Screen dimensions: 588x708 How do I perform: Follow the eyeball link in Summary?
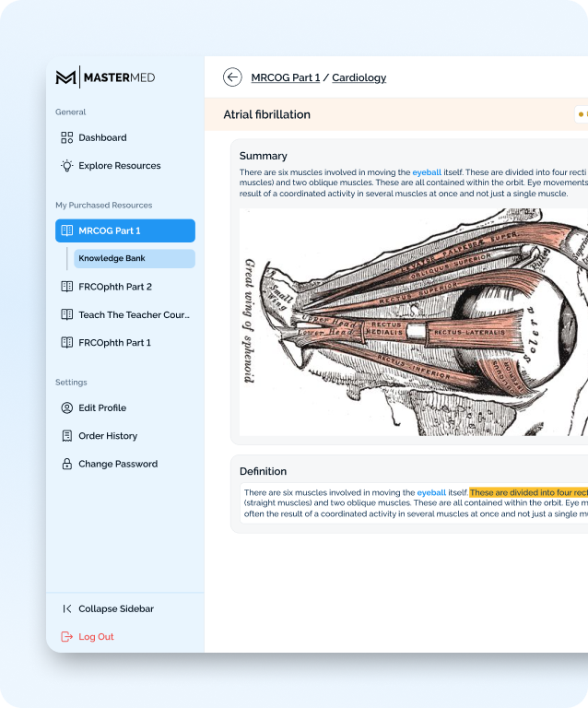click(x=427, y=172)
